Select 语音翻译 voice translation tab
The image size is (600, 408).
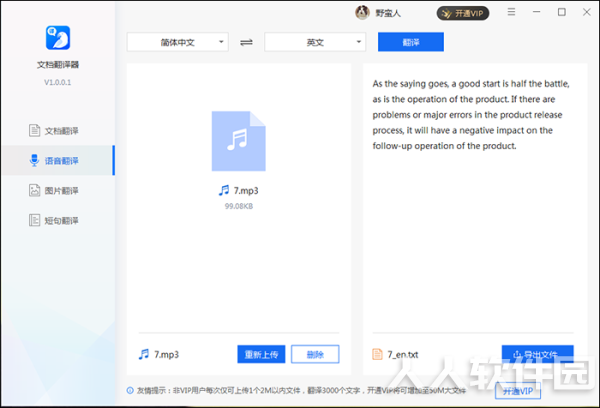coord(58,161)
